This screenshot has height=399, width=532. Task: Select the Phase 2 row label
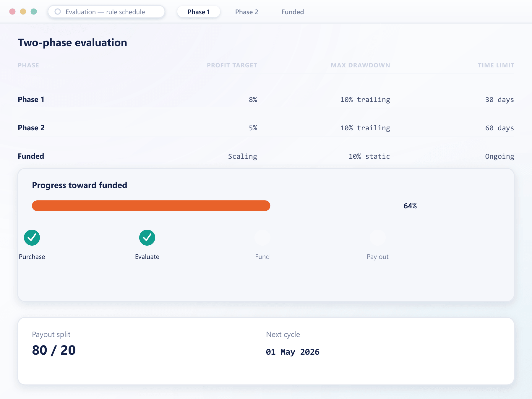pos(31,128)
